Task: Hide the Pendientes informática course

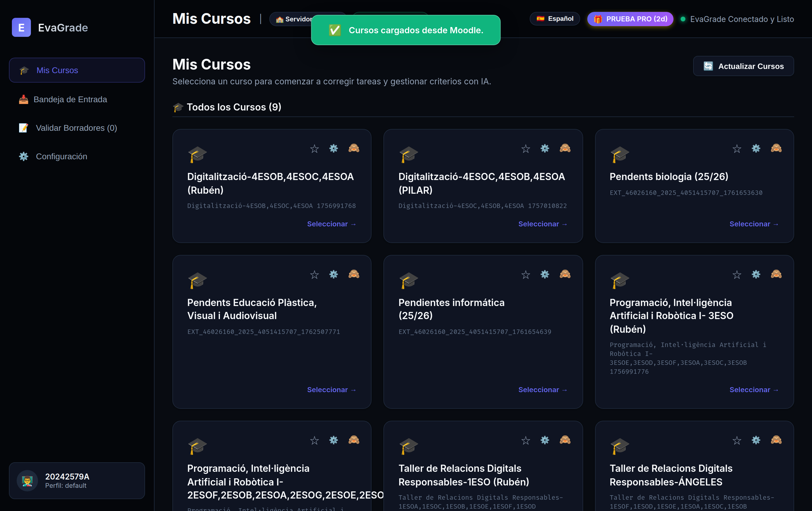Action: point(565,275)
